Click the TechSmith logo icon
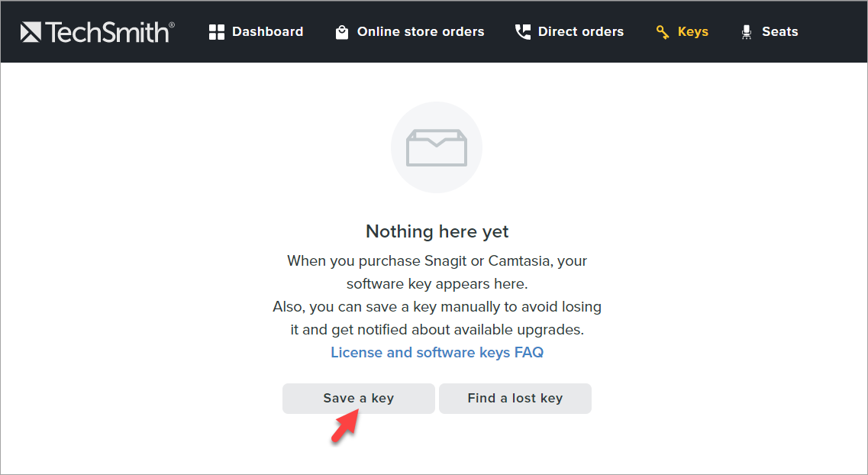The image size is (868, 475). coord(31,31)
